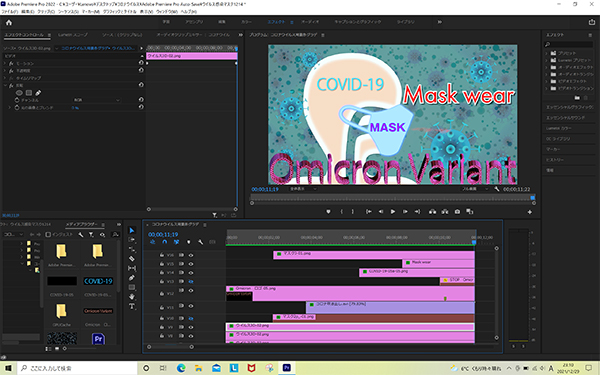Export frame with camera icon
600x375 pixels.
[457, 212]
